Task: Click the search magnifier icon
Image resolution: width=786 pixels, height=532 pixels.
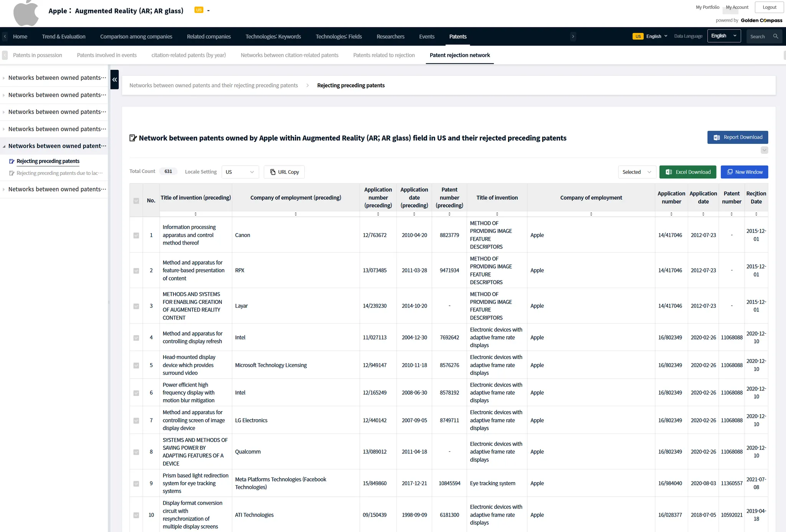Action: click(x=776, y=36)
